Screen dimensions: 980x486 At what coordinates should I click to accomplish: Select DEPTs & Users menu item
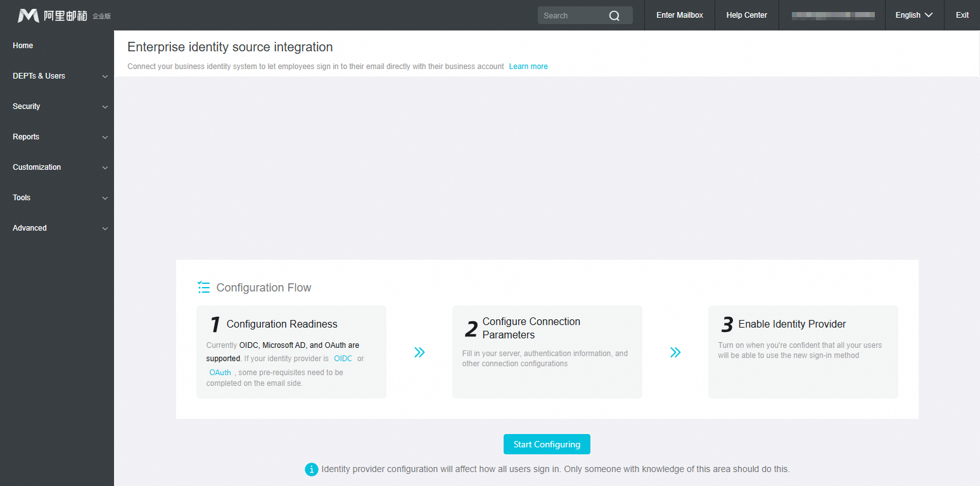(x=39, y=76)
